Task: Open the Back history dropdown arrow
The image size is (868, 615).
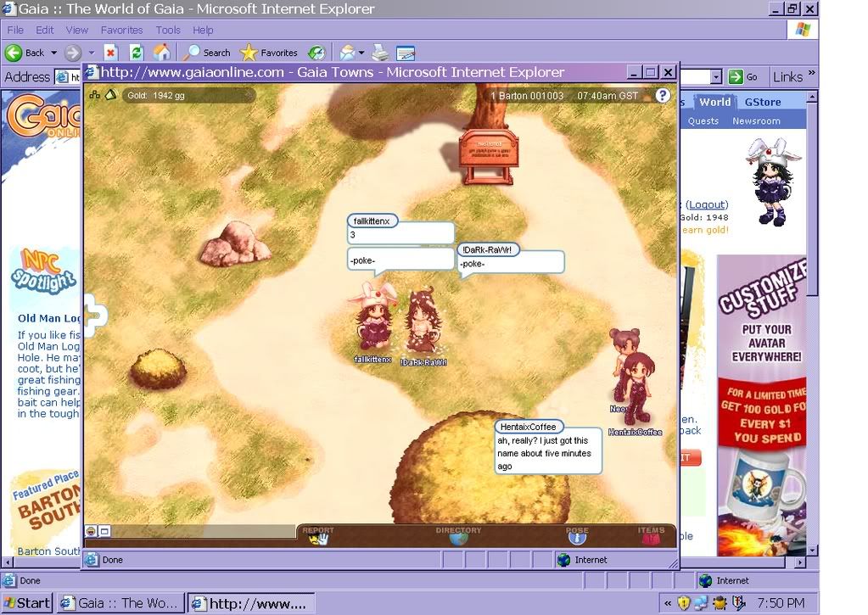Action: tap(53, 53)
